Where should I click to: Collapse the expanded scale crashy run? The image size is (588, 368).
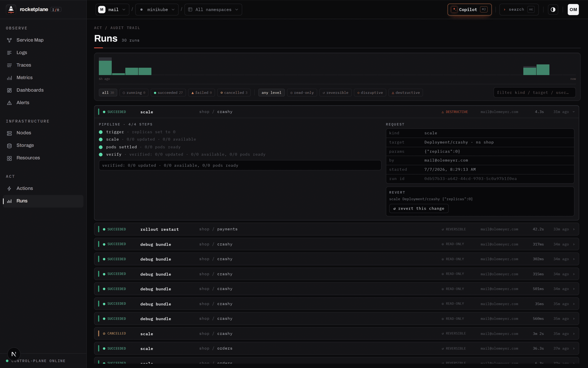pos(336,112)
